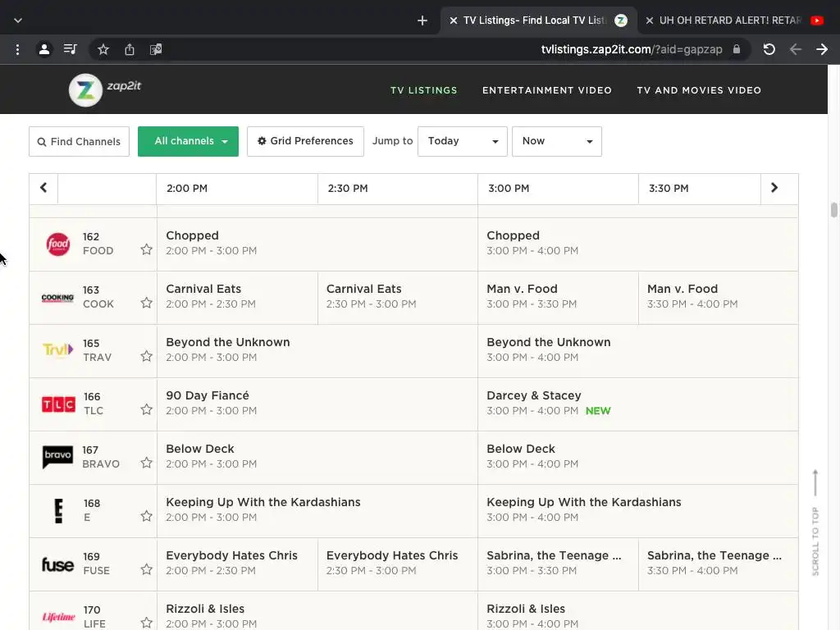
Task: Go forward with the browser forward arrow
Action: coord(822,50)
